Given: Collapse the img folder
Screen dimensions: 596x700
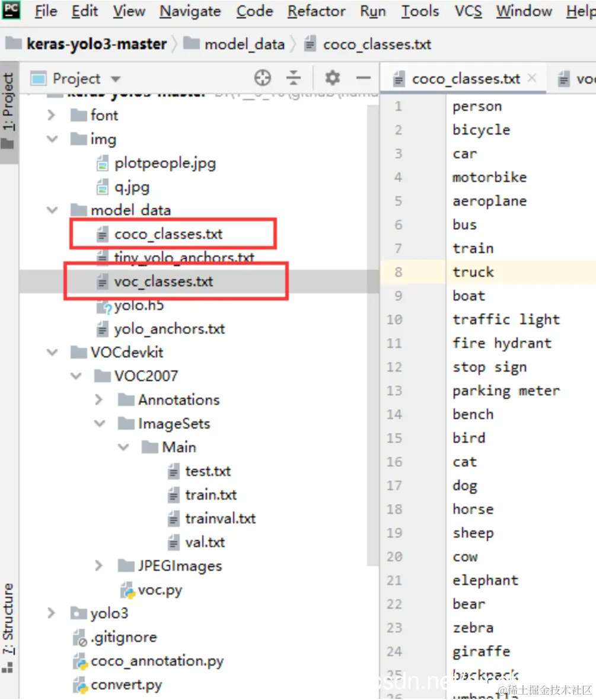Looking at the screenshot, I should 52,139.
